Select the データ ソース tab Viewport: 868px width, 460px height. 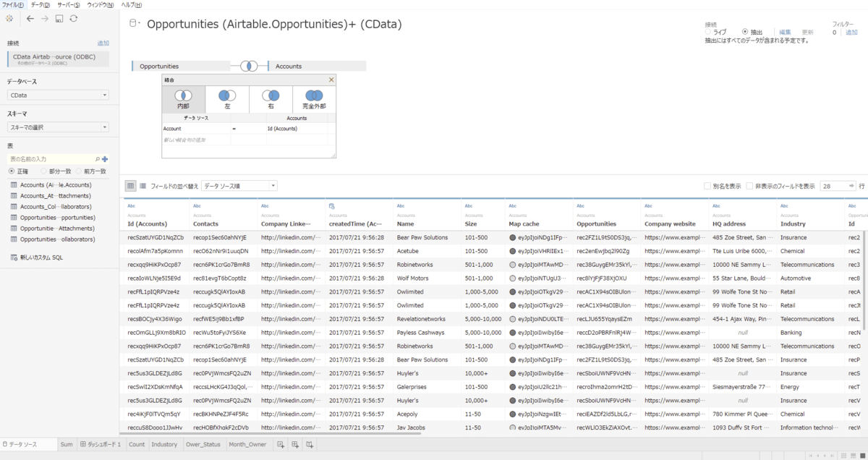(28, 444)
